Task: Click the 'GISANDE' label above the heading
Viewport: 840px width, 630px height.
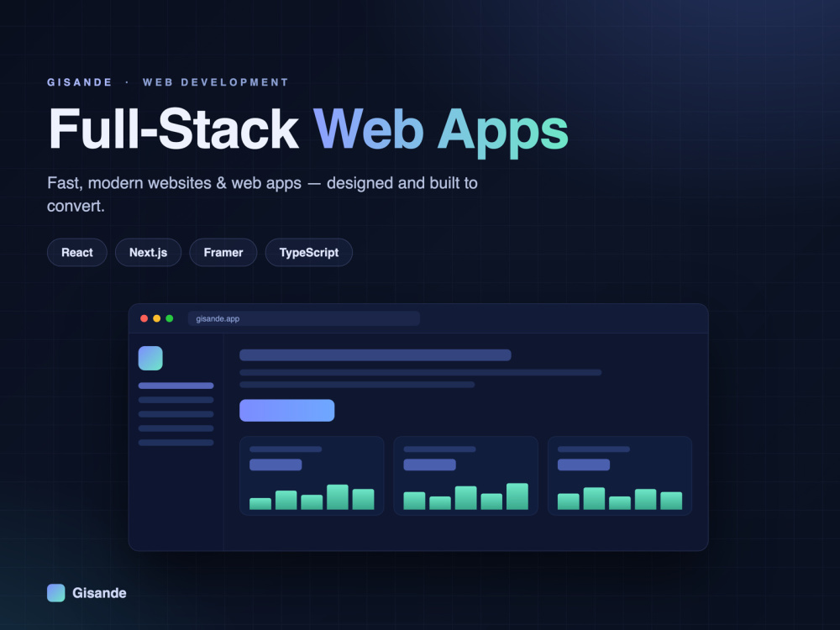Action: 80,82
